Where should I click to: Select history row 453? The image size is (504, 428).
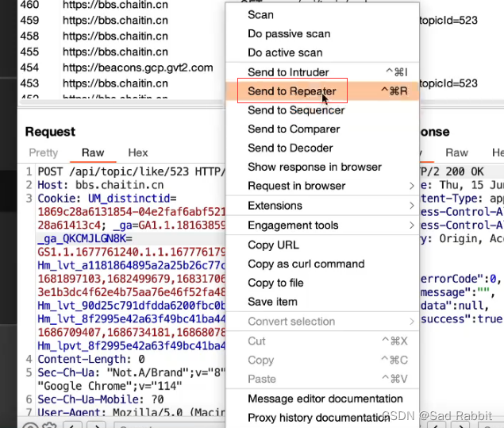(x=122, y=83)
